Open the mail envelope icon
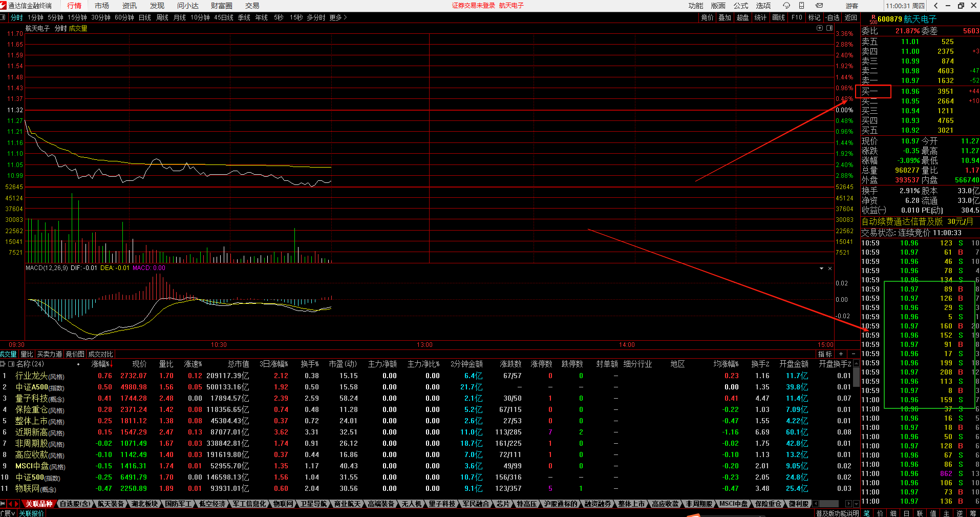Screen dimensions: 980x517 click(819, 6)
